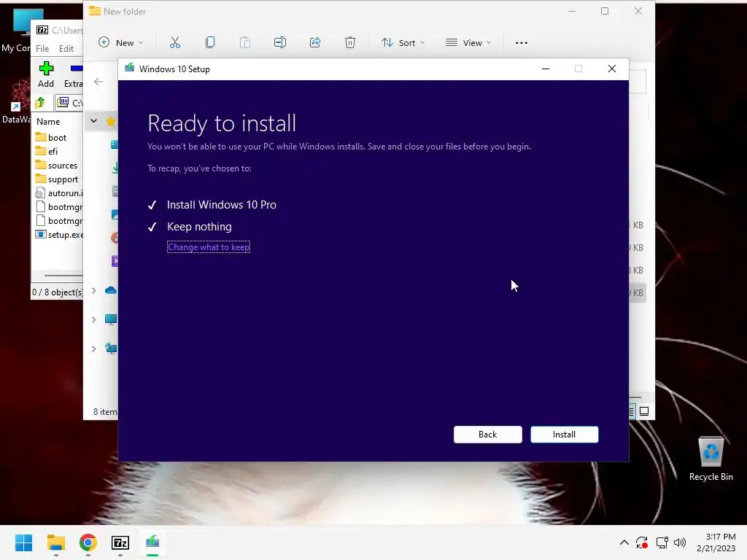Open File Explorer from the taskbar

click(55, 542)
